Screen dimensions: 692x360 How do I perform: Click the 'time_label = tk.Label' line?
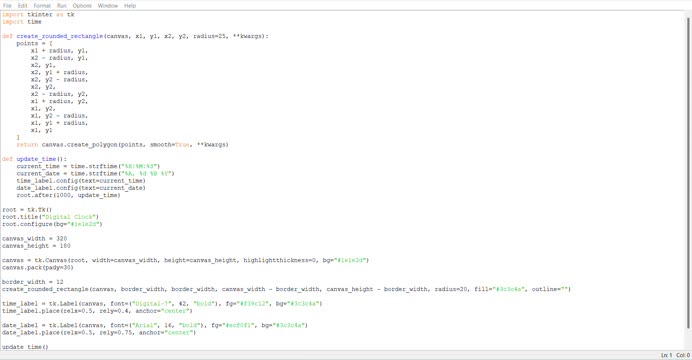(162, 304)
